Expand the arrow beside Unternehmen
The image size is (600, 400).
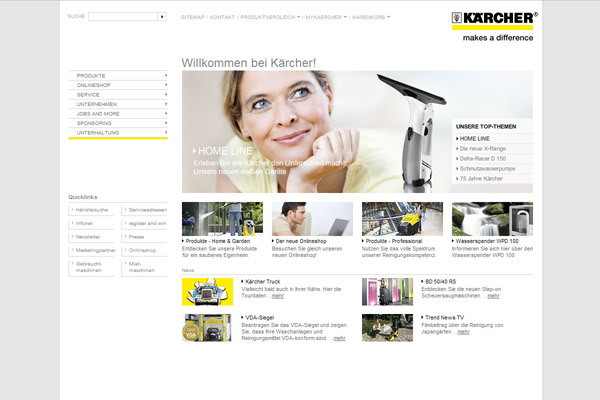pos(166,104)
